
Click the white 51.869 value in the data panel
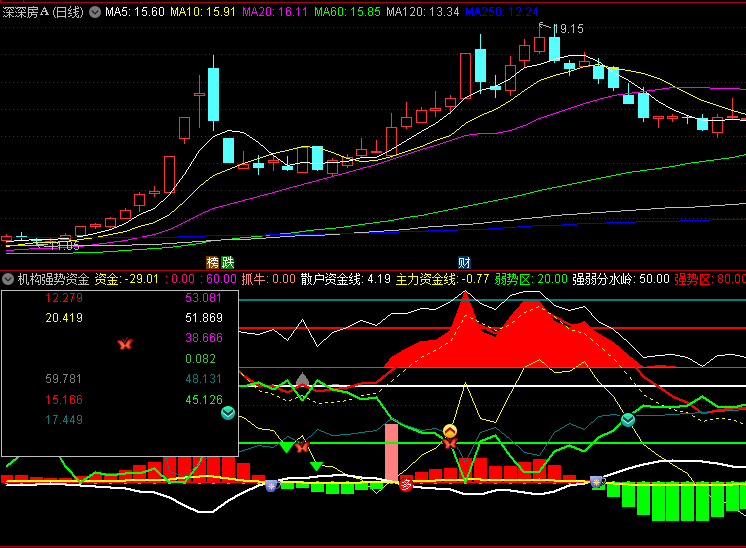tap(204, 318)
